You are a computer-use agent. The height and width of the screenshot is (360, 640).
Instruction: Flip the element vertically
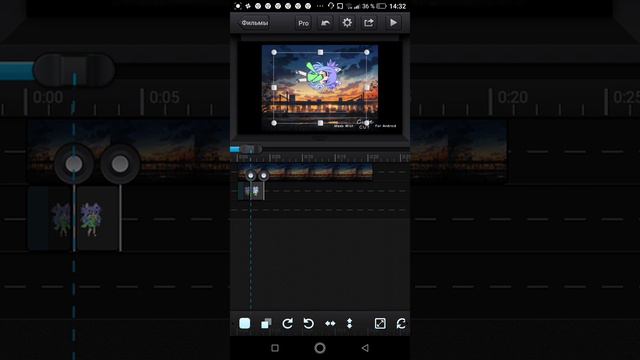pyautogui.click(x=349, y=324)
